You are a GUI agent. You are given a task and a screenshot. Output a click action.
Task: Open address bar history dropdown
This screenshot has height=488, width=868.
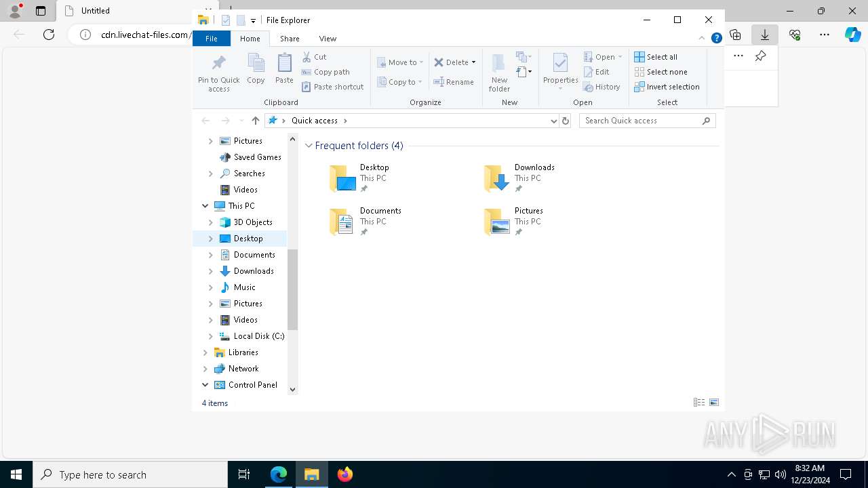click(553, 121)
